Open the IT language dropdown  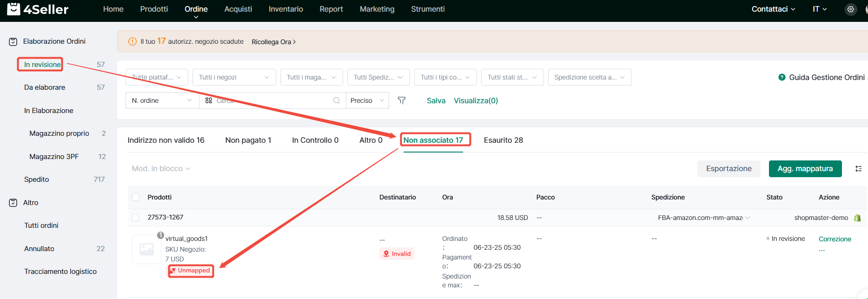(x=819, y=9)
